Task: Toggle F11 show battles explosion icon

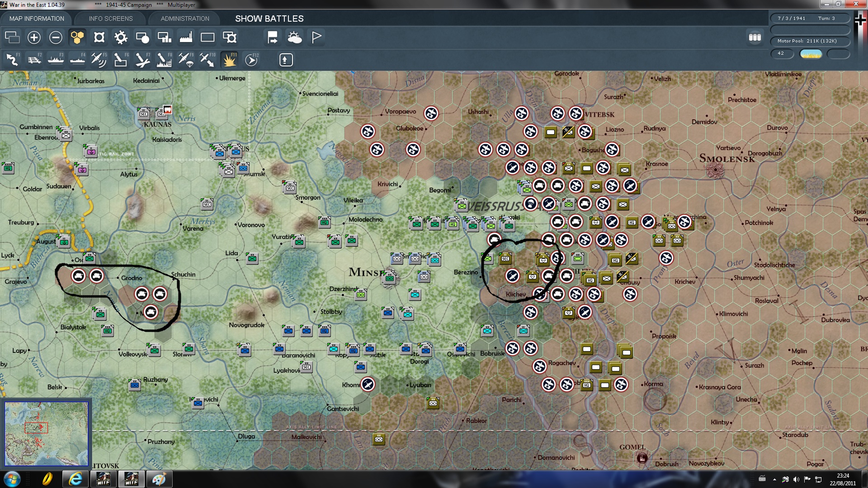Action: pos(229,60)
